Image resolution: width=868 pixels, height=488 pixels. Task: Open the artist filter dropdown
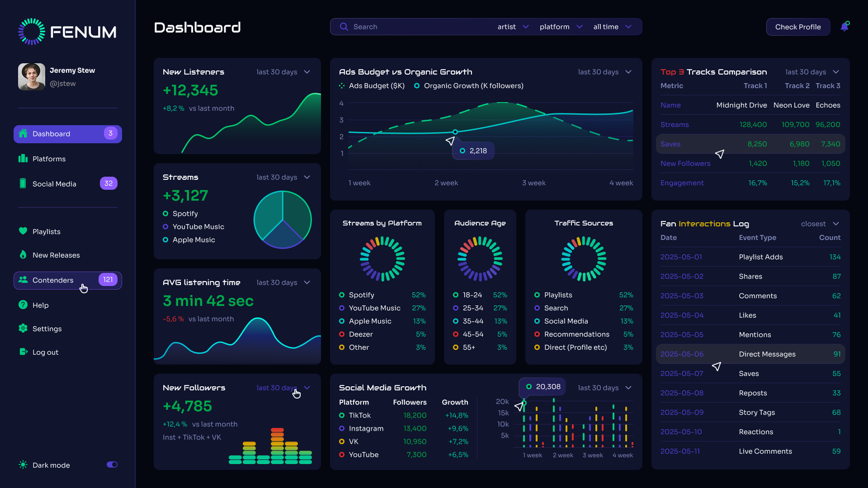tap(513, 27)
